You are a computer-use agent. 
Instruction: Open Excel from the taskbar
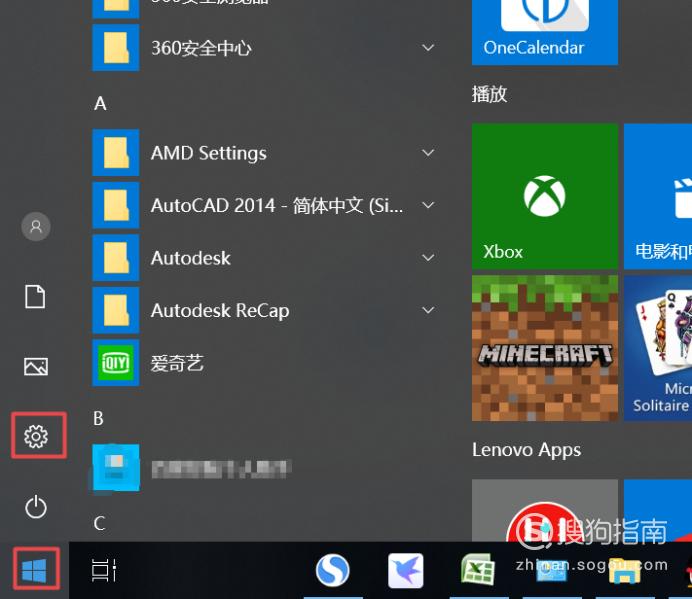coord(478,569)
